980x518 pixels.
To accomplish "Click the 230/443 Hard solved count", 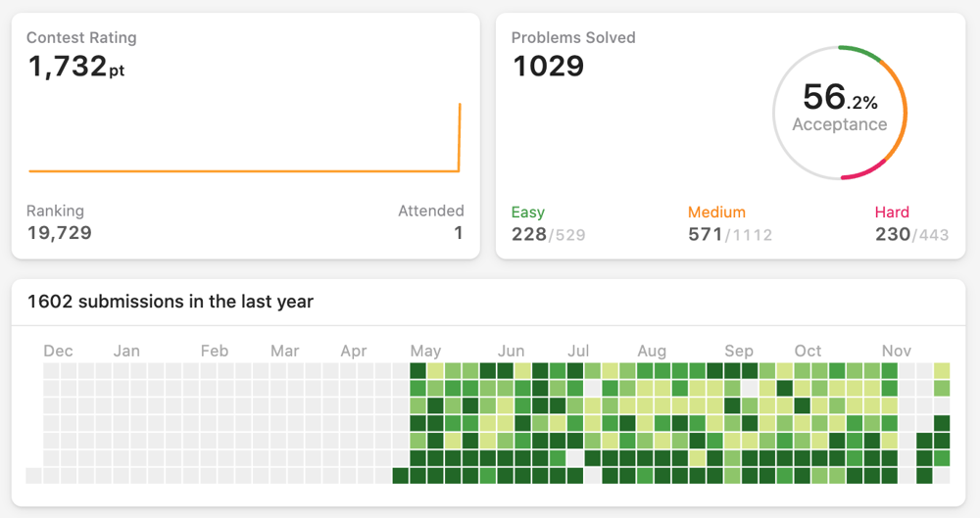I will [x=911, y=235].
